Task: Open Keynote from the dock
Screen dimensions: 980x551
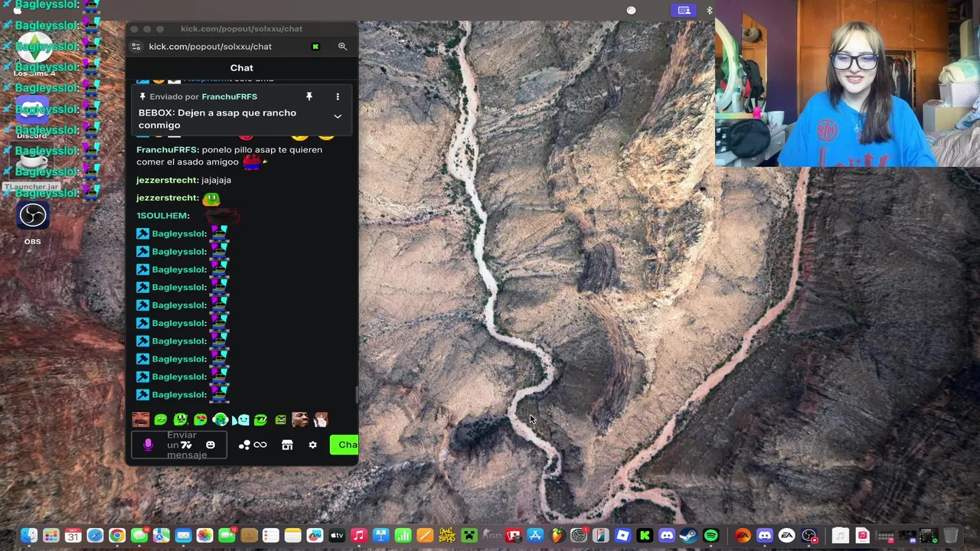Action: click(381, 536)
